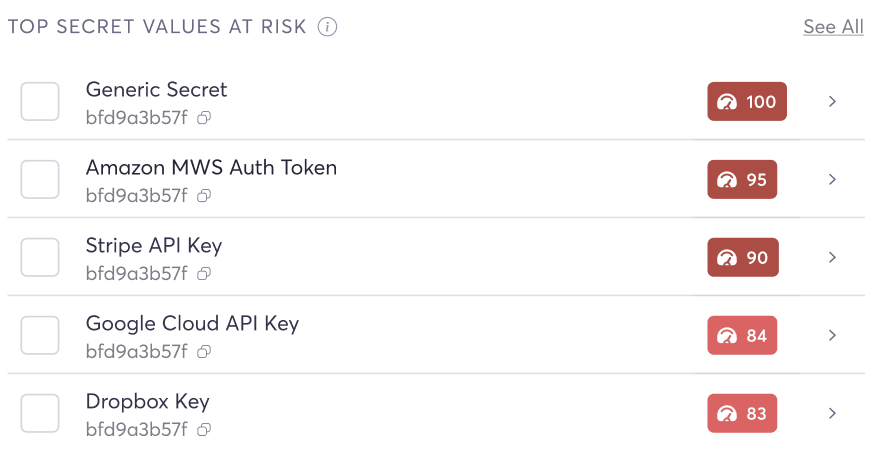Check the Generic Secret checkbox

pyautogui.click(x=40, y=102)
